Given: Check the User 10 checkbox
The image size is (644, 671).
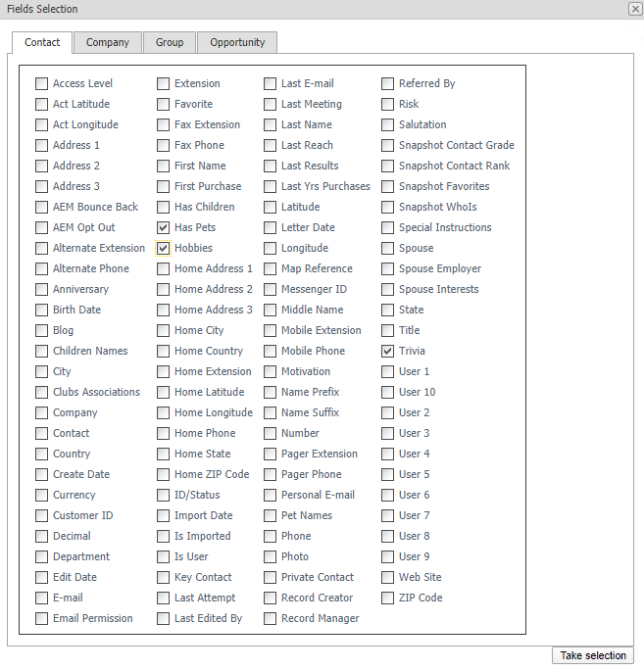Looking at the screenshot, I should pyautogui.click(x=387, y=392).
